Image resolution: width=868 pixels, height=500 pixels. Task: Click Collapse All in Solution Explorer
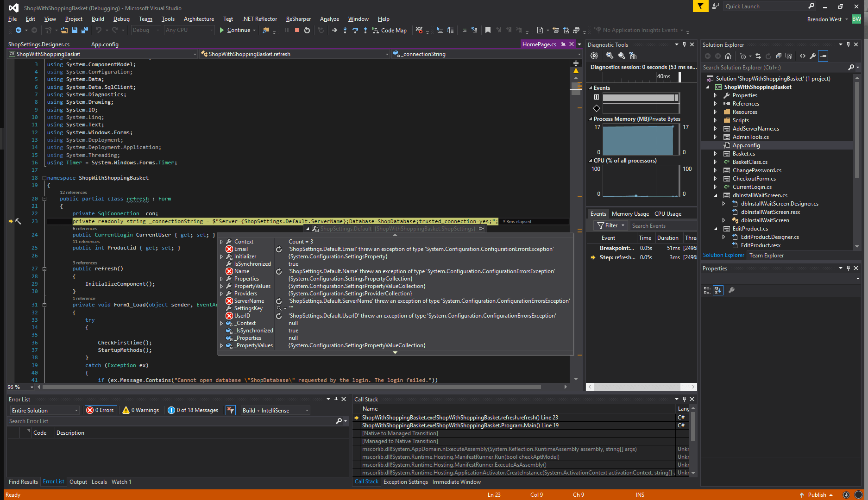tap(779, 56)
